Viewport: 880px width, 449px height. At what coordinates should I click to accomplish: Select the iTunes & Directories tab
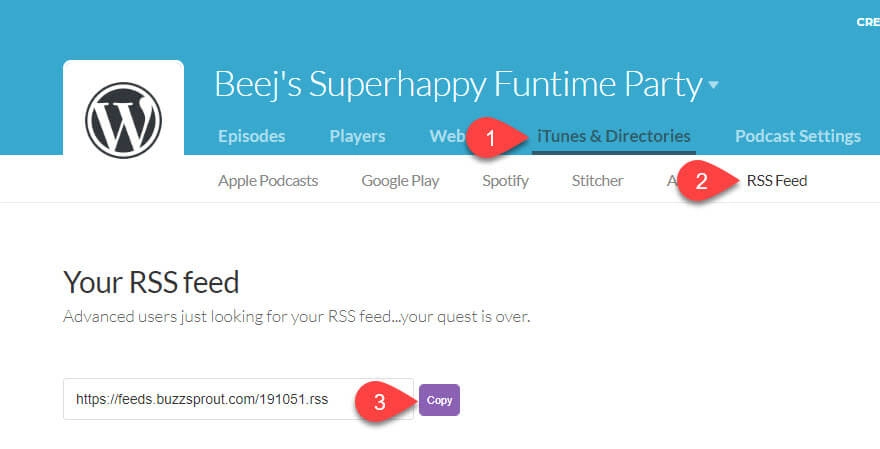tap(613, 136)
